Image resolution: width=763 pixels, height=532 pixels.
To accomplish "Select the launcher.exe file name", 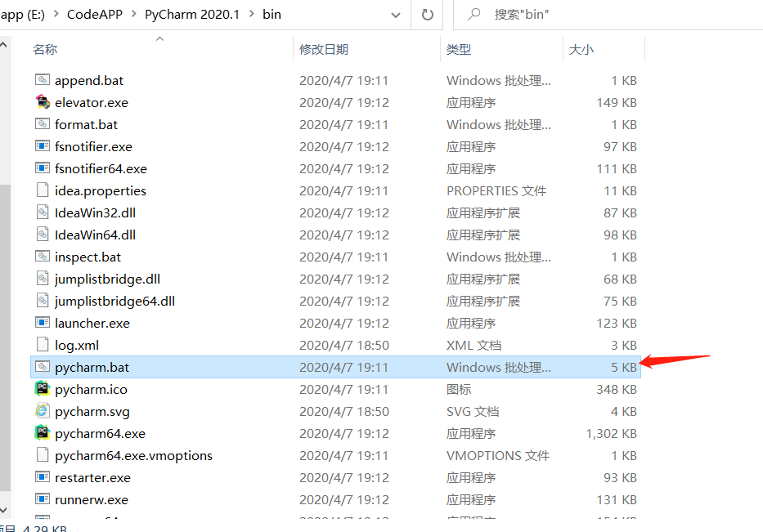I will tap(92, 323).
